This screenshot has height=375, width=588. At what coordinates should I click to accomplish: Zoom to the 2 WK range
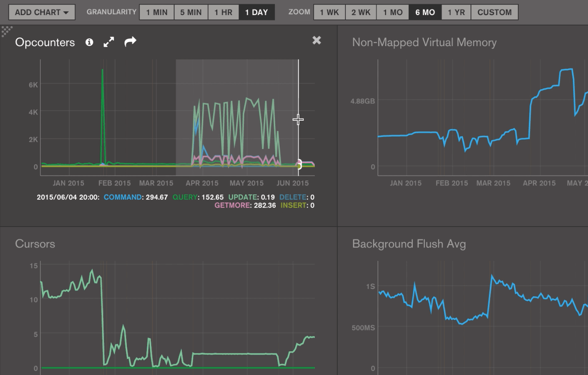pos(361,12)
